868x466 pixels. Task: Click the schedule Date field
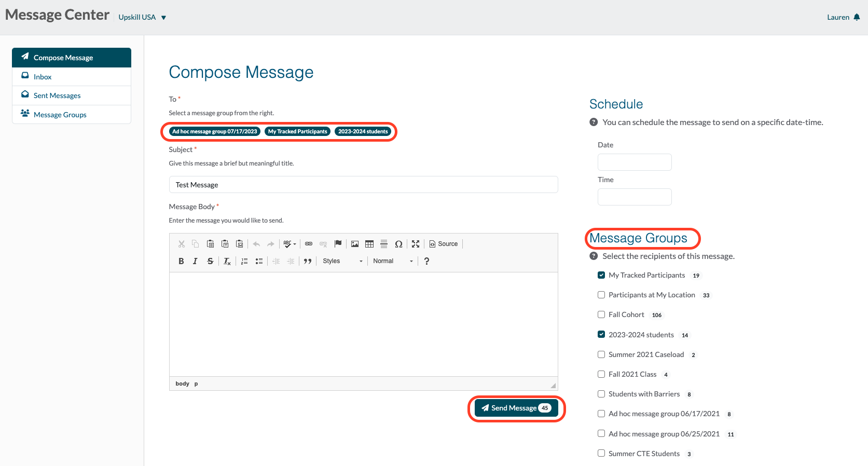tap(635, 162)
